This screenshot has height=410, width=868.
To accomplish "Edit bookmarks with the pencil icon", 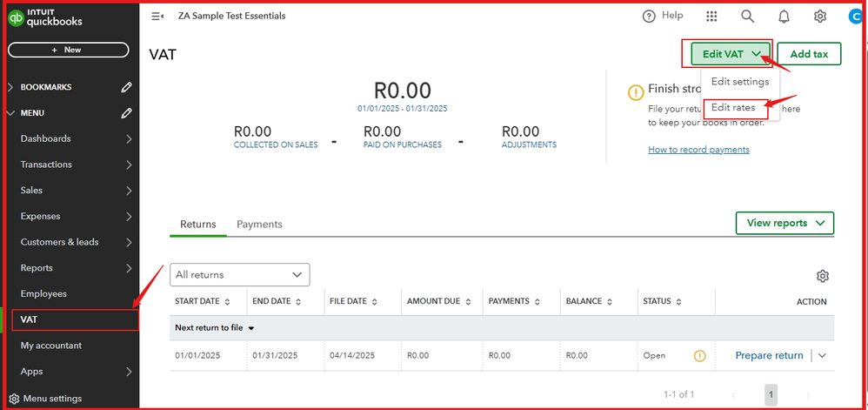I will click(127, 87).
